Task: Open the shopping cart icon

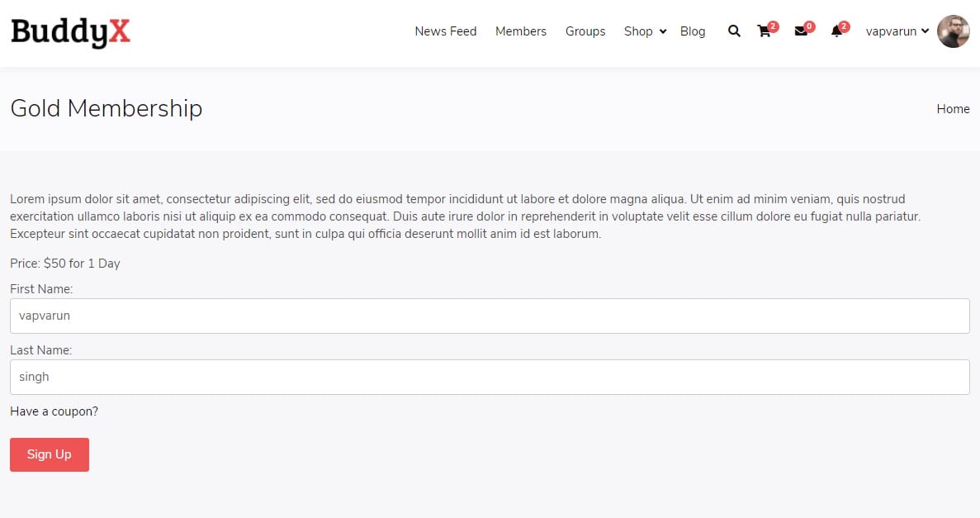Action: click(764, 32)
